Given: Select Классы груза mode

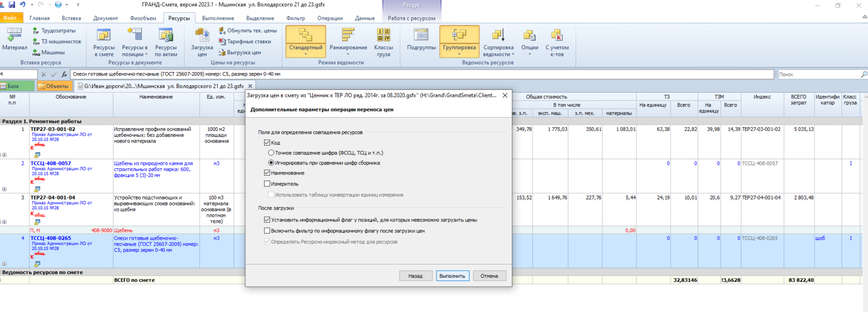Looking at the screenshot, I should click(x=383, y=41).
